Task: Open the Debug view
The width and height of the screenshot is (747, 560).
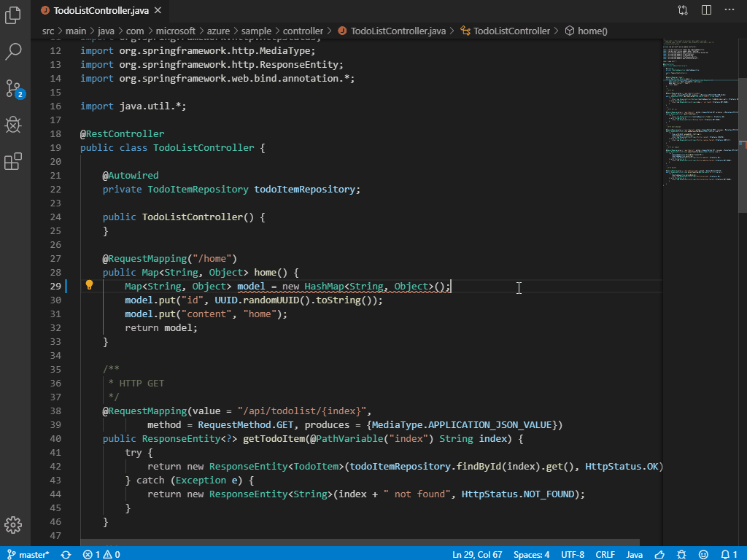Action: [13, 125]
